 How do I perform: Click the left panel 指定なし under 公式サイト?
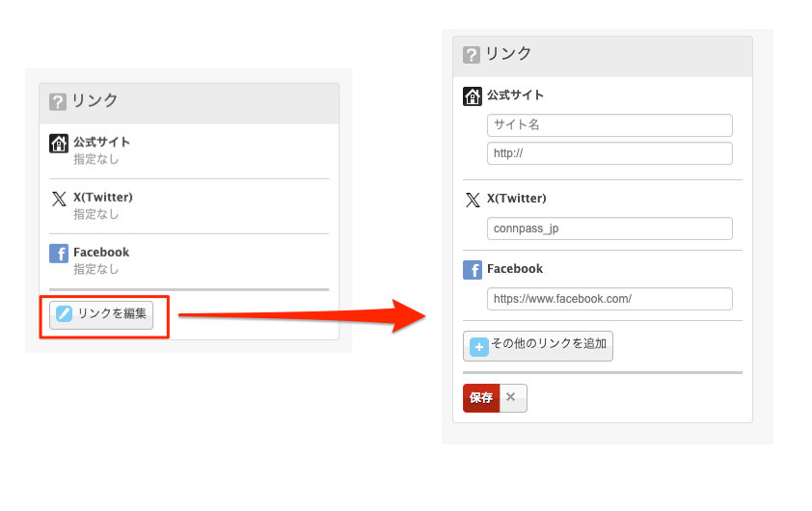[96, 159]
